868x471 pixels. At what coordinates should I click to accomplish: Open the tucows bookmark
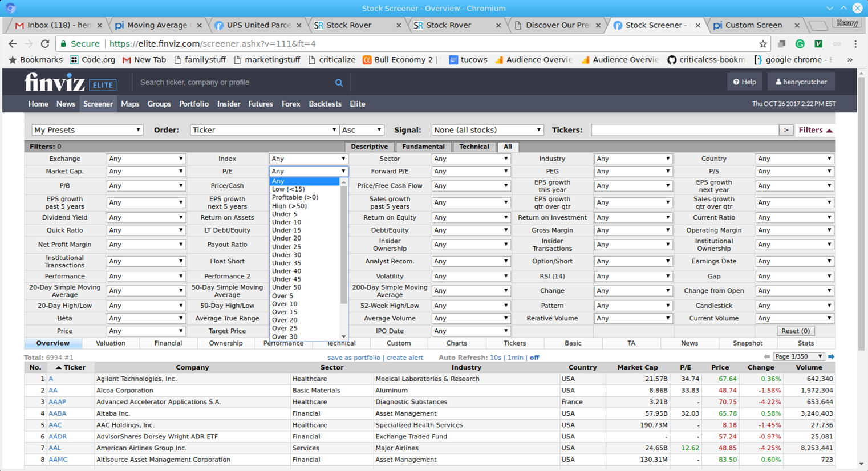[468, 59]
